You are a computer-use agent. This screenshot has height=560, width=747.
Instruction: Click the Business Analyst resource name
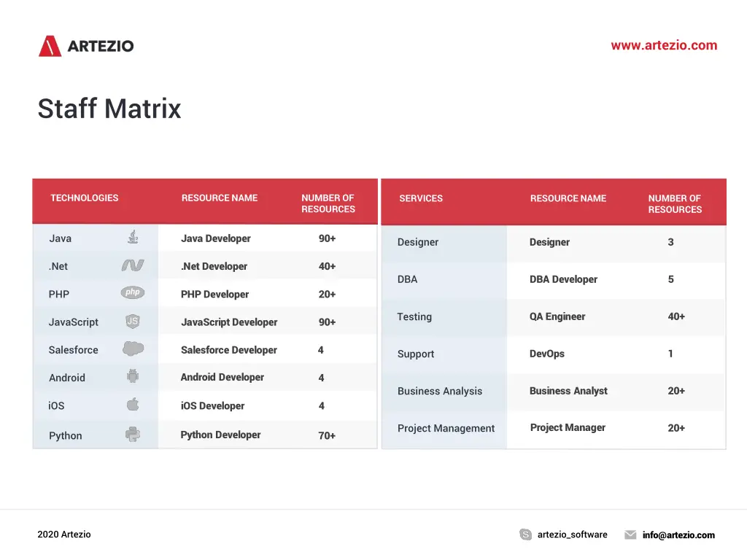click(x=568, y=391)
